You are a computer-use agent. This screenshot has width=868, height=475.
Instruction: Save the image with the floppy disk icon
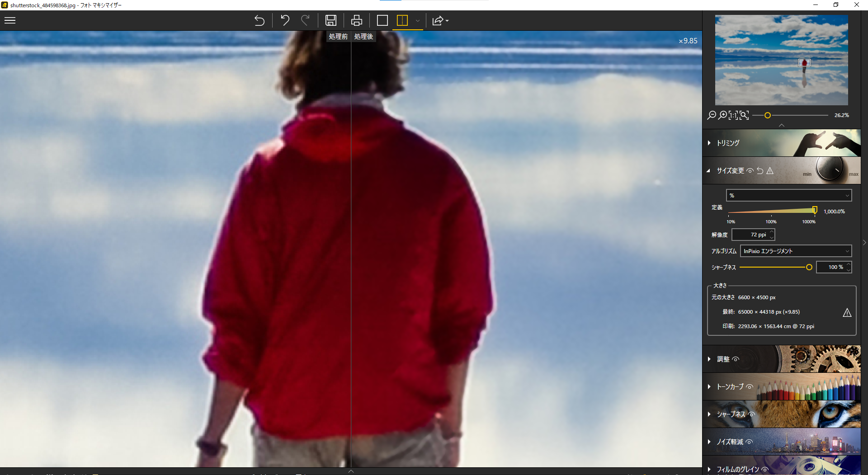click(331, 20)
